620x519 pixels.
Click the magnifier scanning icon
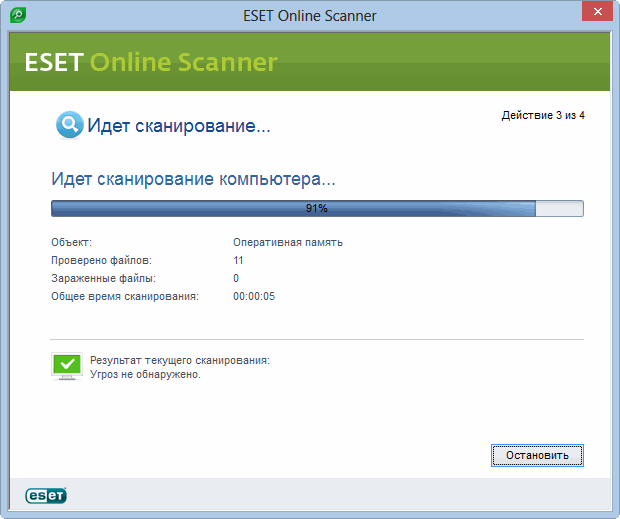[x=70, y=125]
